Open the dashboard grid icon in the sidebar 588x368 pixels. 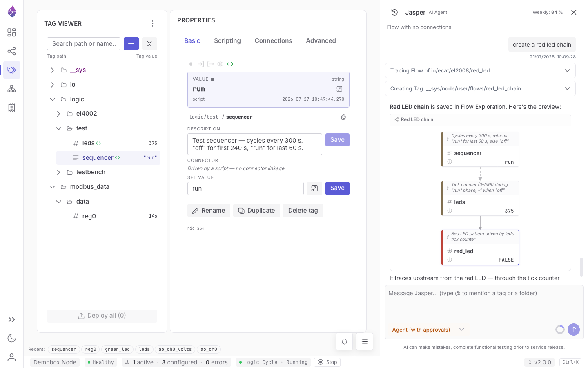11,32
